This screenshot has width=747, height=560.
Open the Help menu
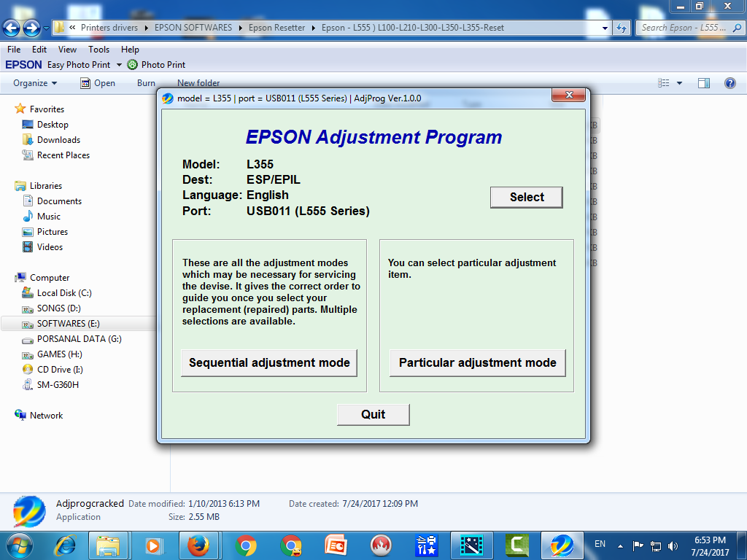pyautogui.click(x=130, y=50)
